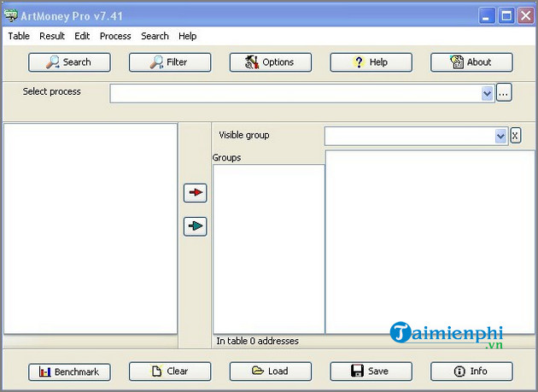Screen dimensions: 538x392
Task: Click the empty results list on the left
Action: [91, 229]
